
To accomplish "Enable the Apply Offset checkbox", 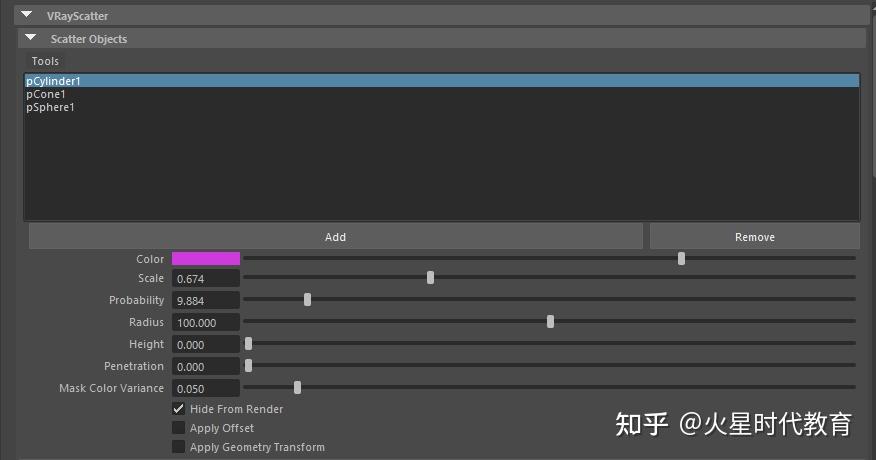I will click(x=179, y=428).
